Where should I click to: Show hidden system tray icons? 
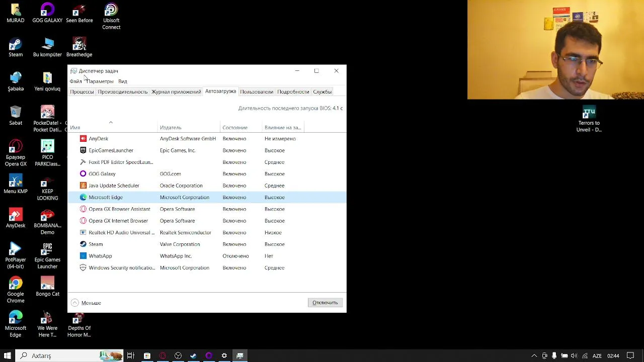pos(534,355)
